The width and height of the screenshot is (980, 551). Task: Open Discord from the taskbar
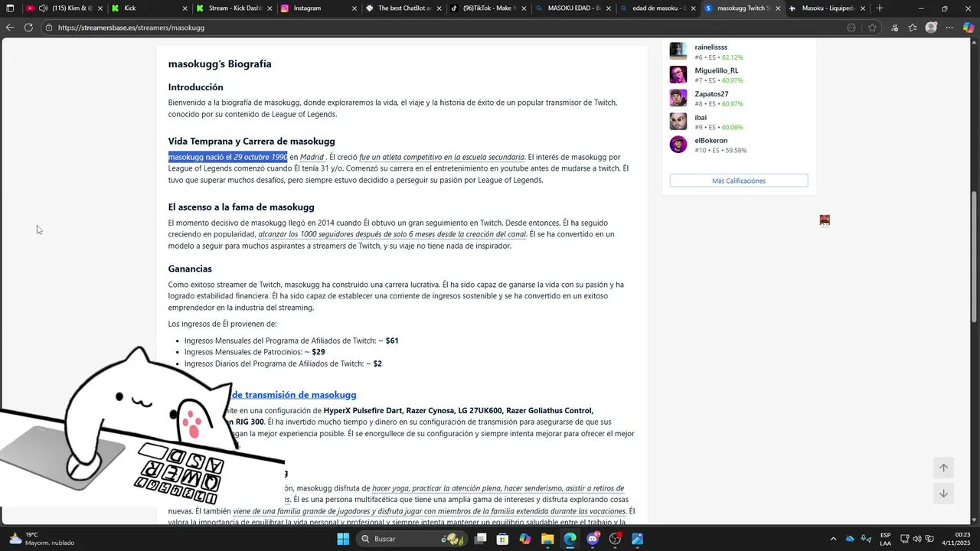pos(593,539)
